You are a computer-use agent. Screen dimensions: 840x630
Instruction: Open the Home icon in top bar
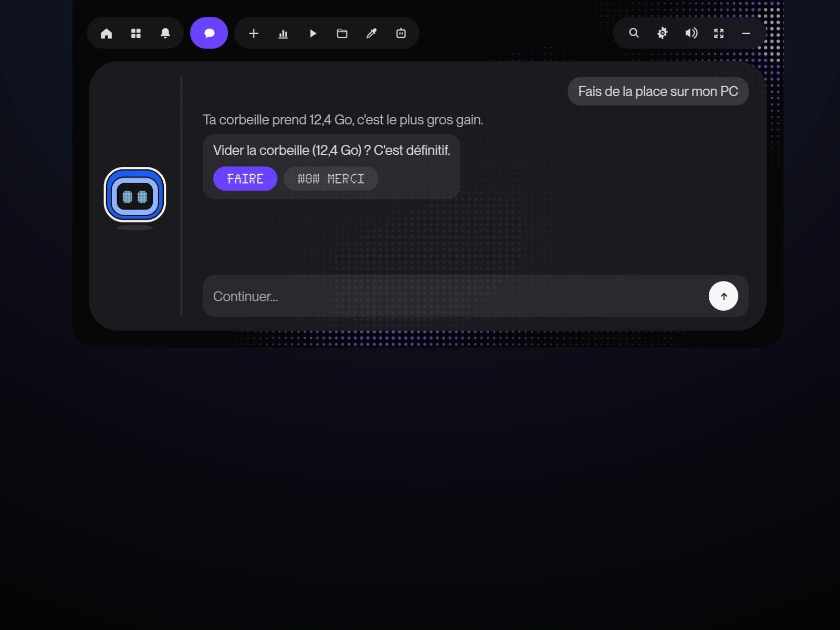pyautogui.click(x=107, y=34)
